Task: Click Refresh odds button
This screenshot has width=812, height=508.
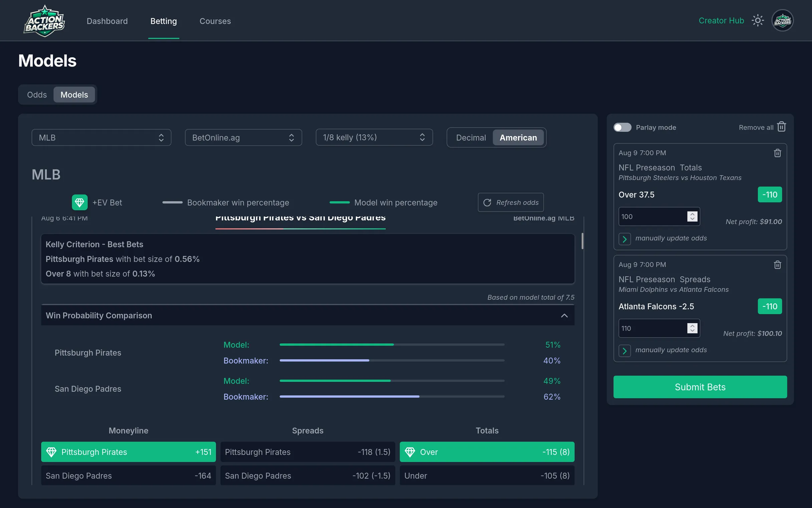Action: coord(511,202)
